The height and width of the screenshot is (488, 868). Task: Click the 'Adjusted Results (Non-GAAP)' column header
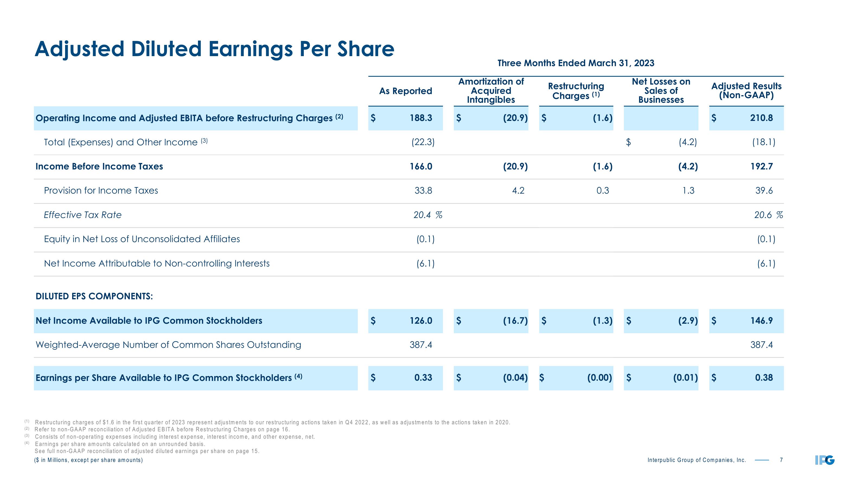pos(746,91)
